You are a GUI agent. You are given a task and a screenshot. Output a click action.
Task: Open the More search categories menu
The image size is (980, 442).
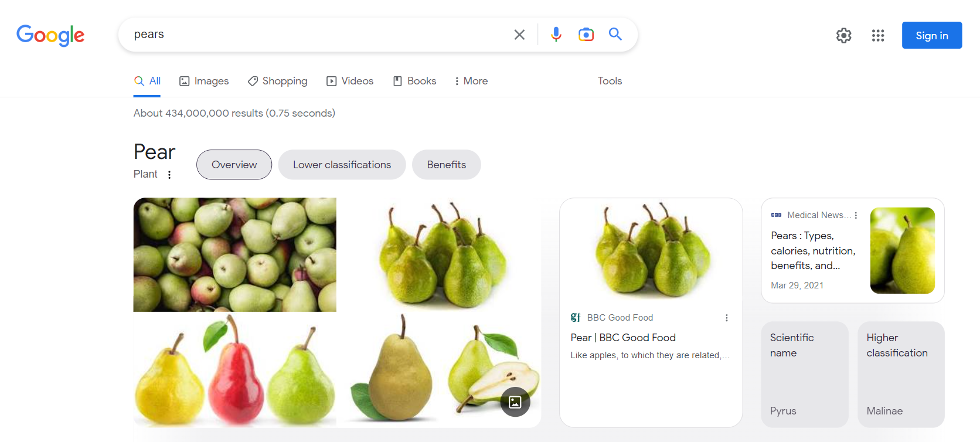click(x=470, y=80)
